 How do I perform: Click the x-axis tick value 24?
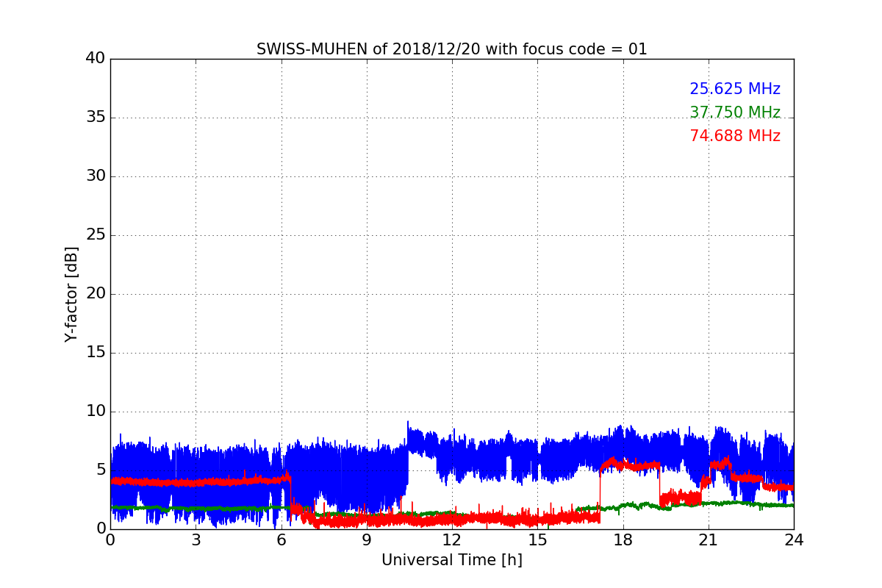click(794, 540)
